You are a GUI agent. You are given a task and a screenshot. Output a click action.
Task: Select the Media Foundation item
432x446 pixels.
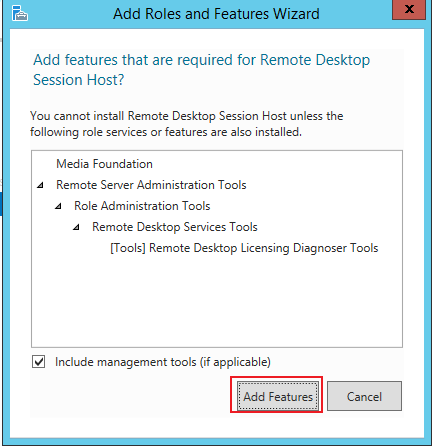104,164
